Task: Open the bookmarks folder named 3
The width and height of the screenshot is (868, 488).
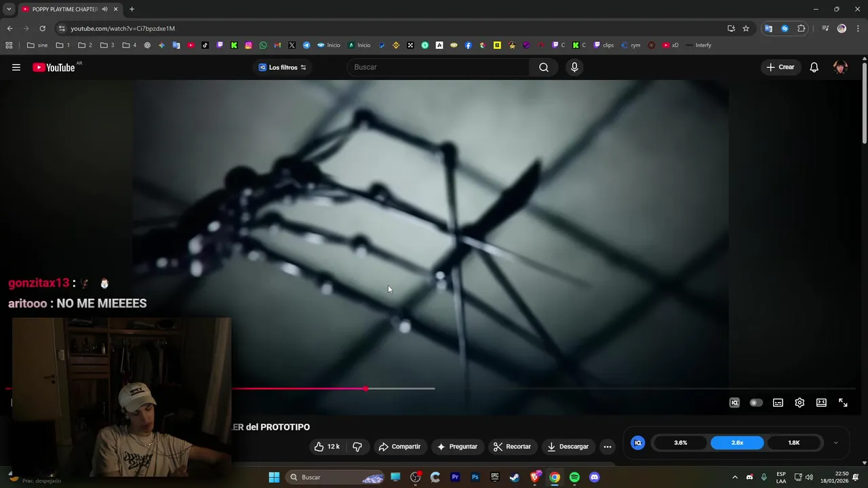Action: [107, 45]
